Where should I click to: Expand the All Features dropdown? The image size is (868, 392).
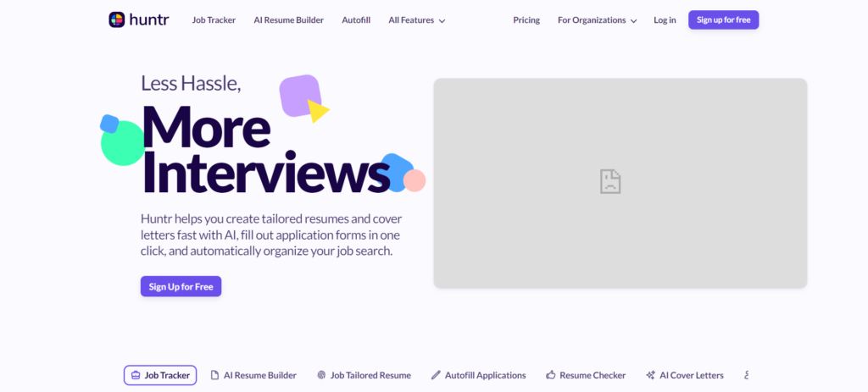click(x=415, y=20)
